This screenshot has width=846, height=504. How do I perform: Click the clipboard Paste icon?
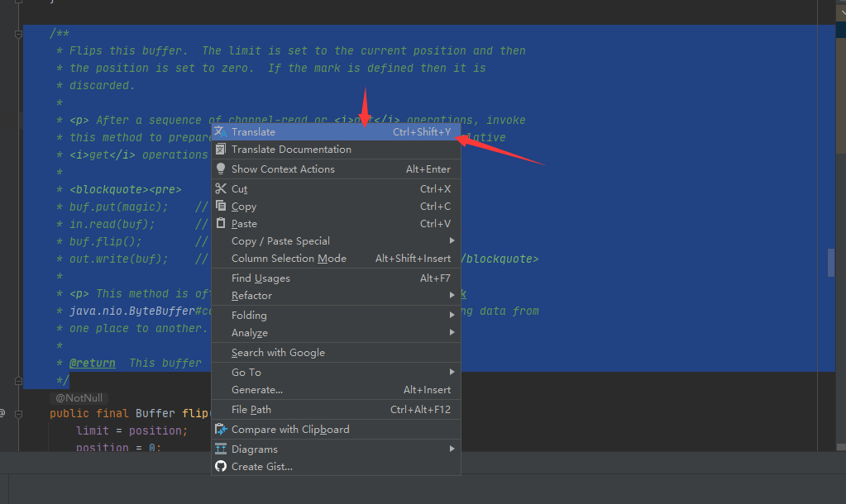pos(220,224)
